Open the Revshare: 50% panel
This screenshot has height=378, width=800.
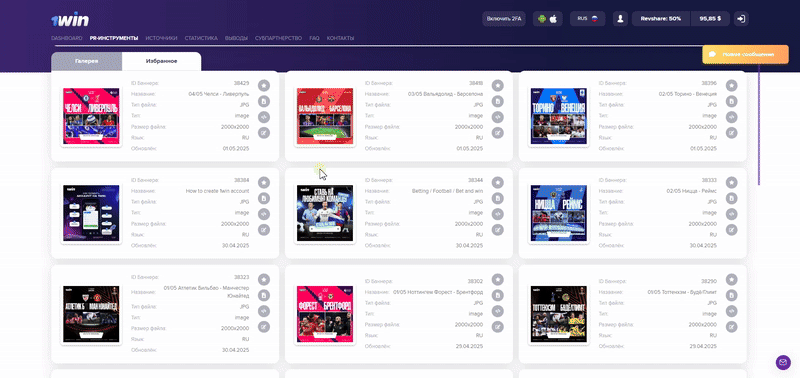pyautogui.click(x=661, y=19)
